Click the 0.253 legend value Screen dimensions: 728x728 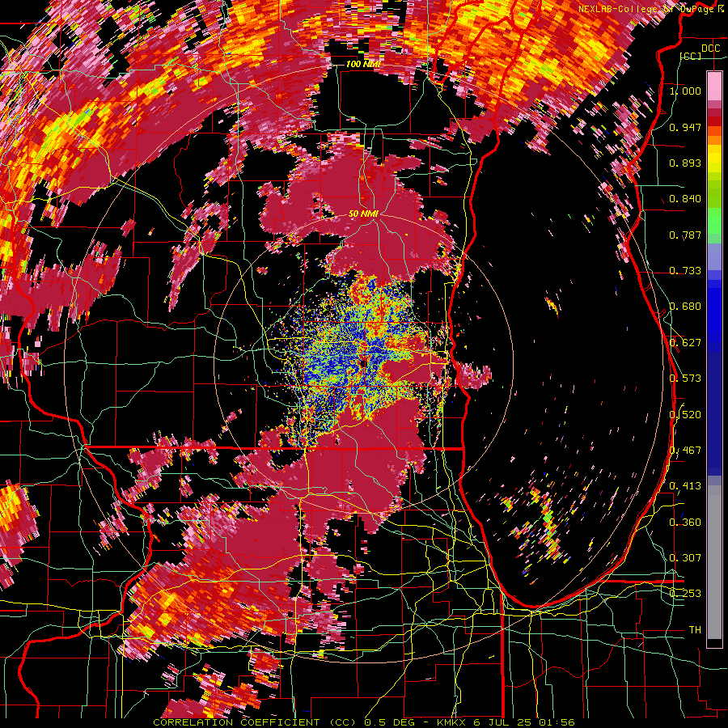click(685, 594)
